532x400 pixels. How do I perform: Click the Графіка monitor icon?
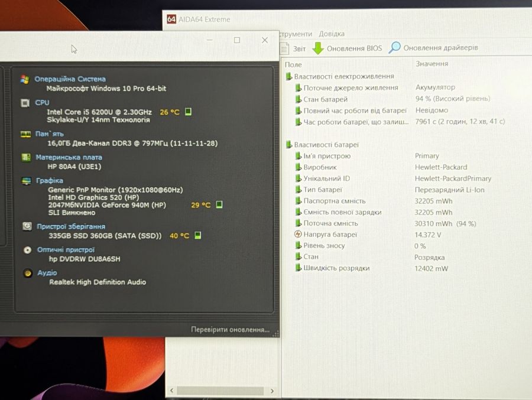26,181
